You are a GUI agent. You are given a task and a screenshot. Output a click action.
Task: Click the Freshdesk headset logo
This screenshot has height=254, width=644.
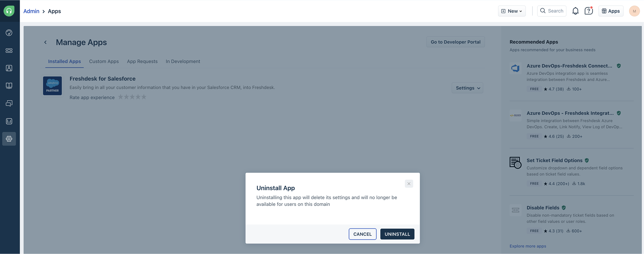click(9, 11)
